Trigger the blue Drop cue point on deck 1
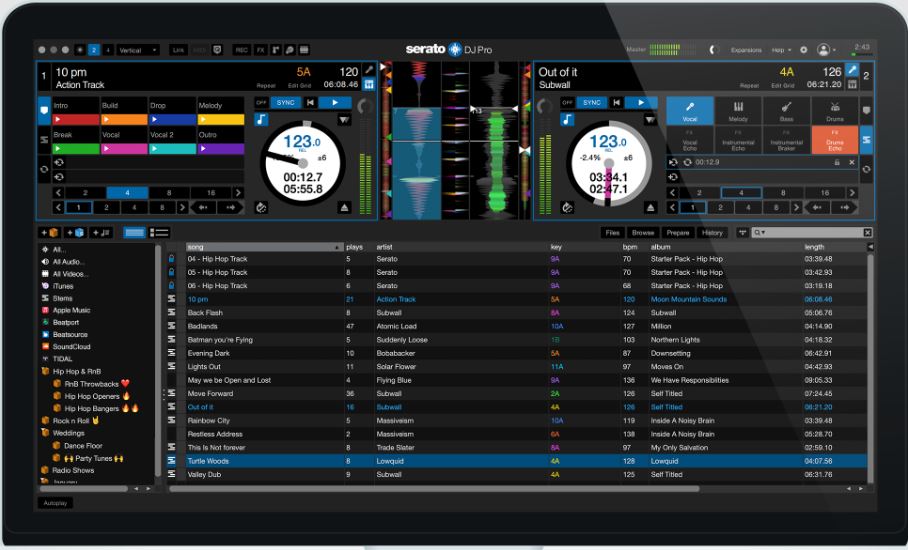 pos(173,119)
